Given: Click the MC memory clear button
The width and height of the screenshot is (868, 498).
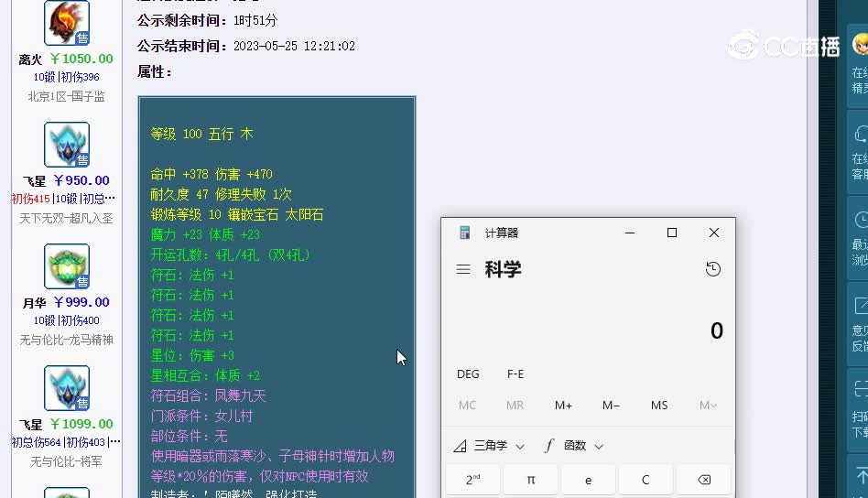Looking at the screenshot, I should 467,405.
